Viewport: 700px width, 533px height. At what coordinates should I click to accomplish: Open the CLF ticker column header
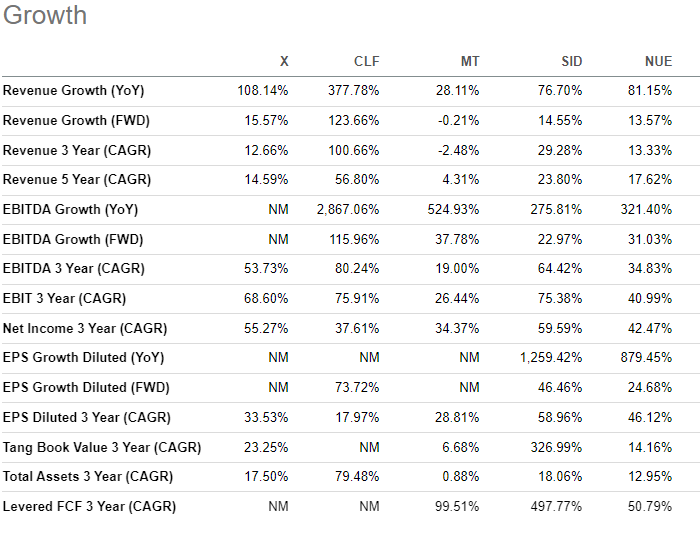tap(367, 62)
